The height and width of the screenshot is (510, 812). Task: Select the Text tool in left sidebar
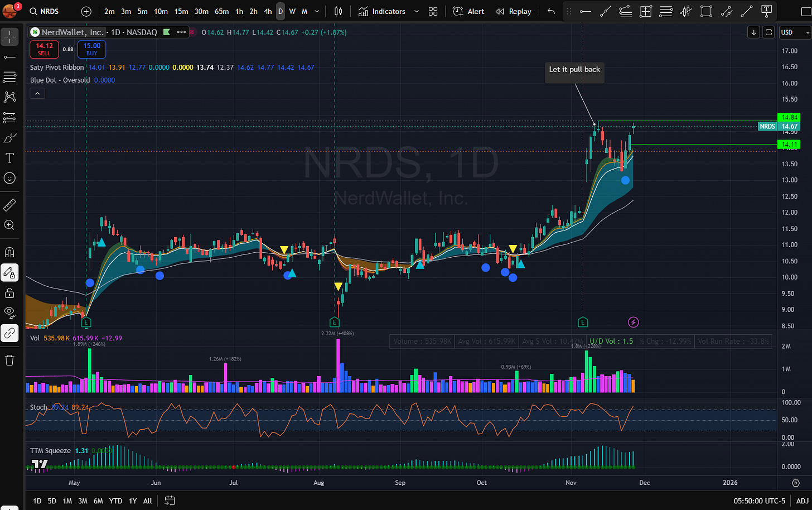pyautogui.click(x=9, y=158)
